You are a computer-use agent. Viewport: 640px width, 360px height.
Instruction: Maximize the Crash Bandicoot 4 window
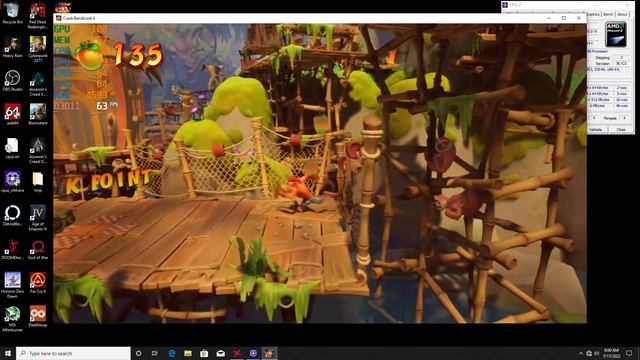coord(564,18)
